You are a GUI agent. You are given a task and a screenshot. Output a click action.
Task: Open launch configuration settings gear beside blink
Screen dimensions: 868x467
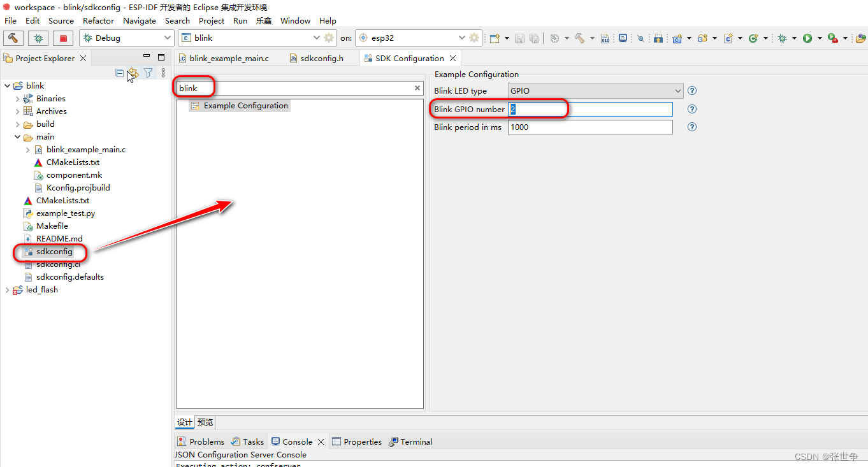click(329, 38)
